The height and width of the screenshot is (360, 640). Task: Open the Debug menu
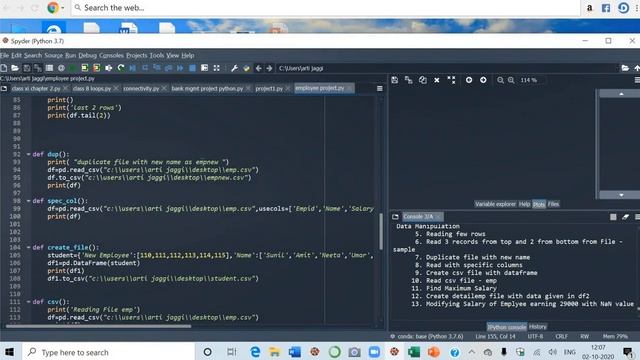click(x=87, y=55)
